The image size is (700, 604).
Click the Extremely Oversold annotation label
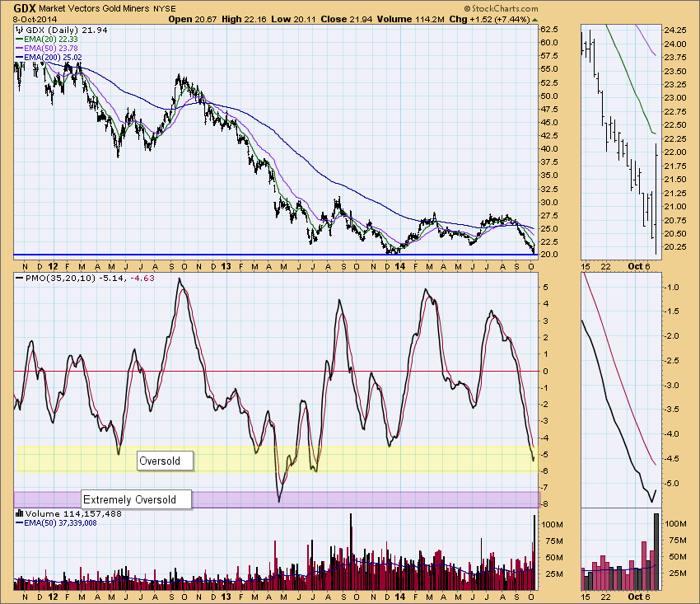click(136, 499)
